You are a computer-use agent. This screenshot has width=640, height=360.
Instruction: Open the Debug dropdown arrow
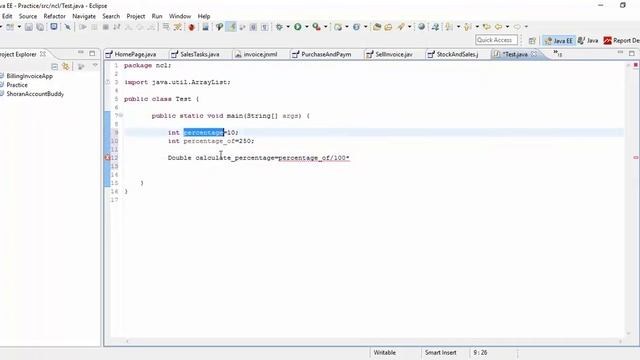pyautogui.click(x=288, y=27)
